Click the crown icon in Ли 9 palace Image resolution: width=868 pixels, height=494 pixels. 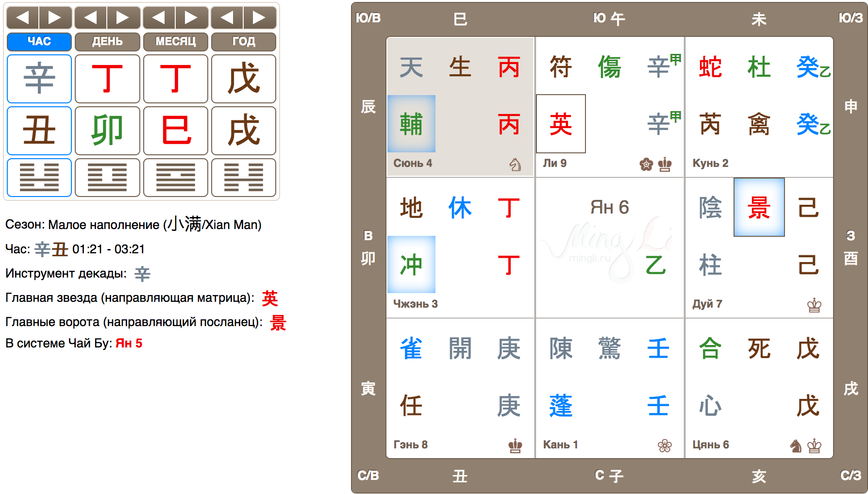pyautogui.click(x=665, y=165)
